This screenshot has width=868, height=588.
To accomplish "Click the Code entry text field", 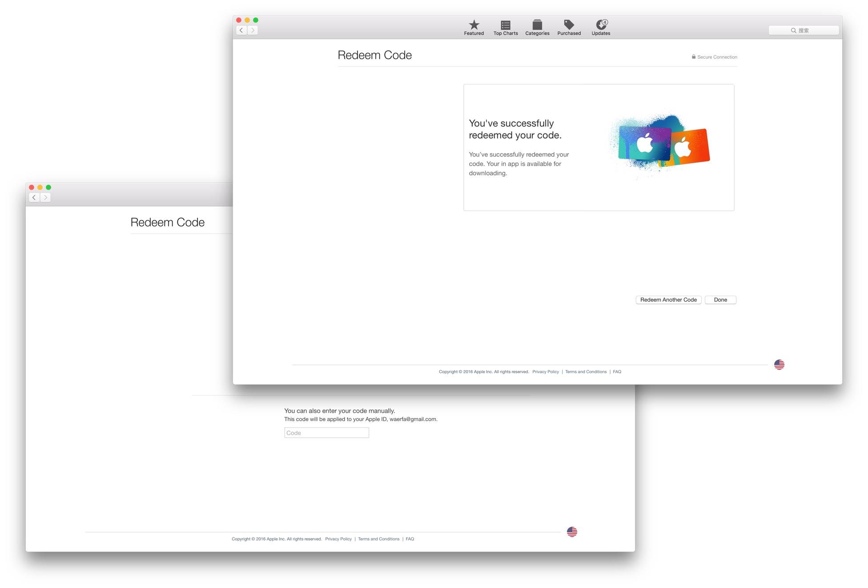I will 326,433.
